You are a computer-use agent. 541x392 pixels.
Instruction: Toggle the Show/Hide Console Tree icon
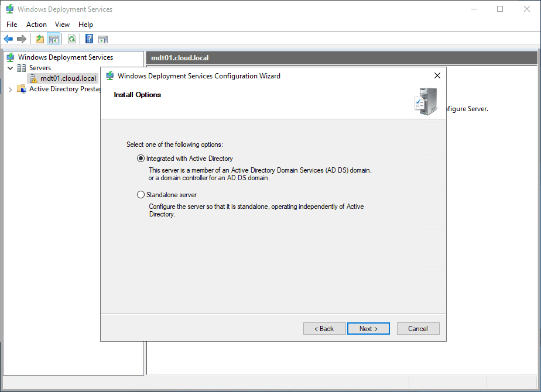coord(54,39)
